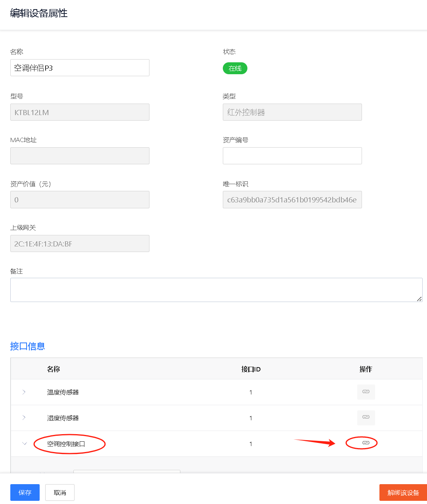This screenshot has width=427, height=504.
Task: Expand the 温度传感器 row
Action: pos(24,392)
